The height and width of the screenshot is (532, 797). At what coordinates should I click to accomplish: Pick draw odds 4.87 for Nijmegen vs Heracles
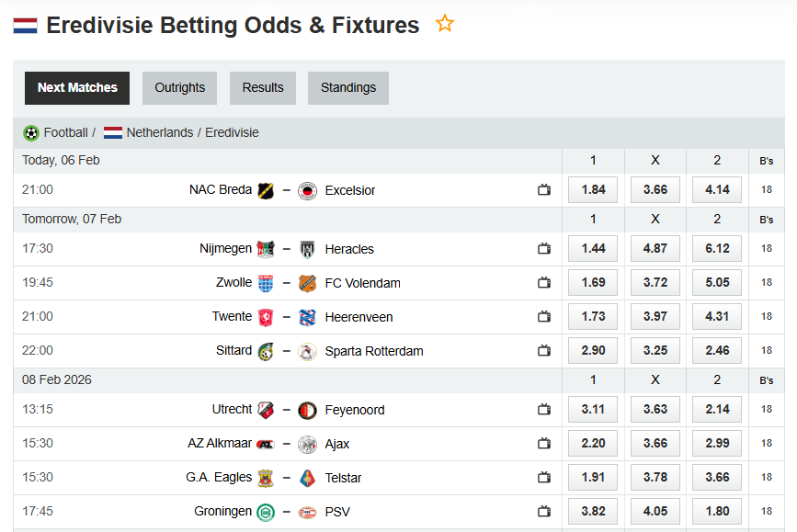pyautogui.click(x=655, y=249)
